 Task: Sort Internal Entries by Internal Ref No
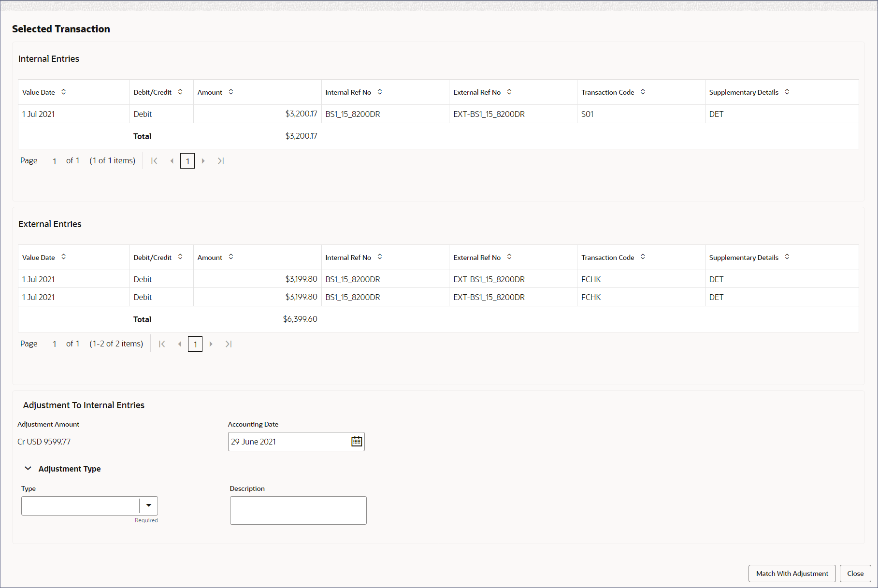380,92
